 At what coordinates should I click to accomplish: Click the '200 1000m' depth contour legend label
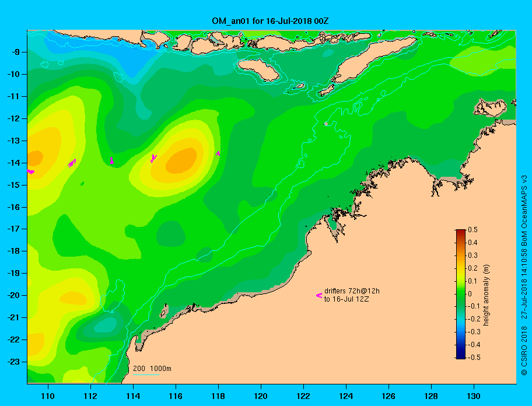coord(152,368)
